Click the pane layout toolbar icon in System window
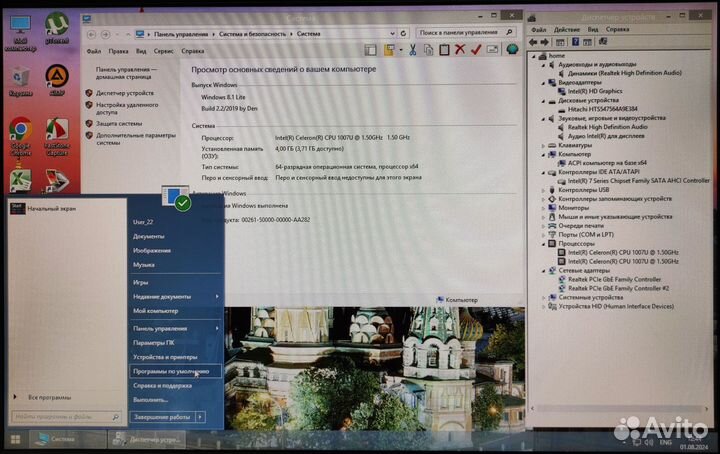Image resolution: width=720 pixels, height=454 pixels. point(371,50)
